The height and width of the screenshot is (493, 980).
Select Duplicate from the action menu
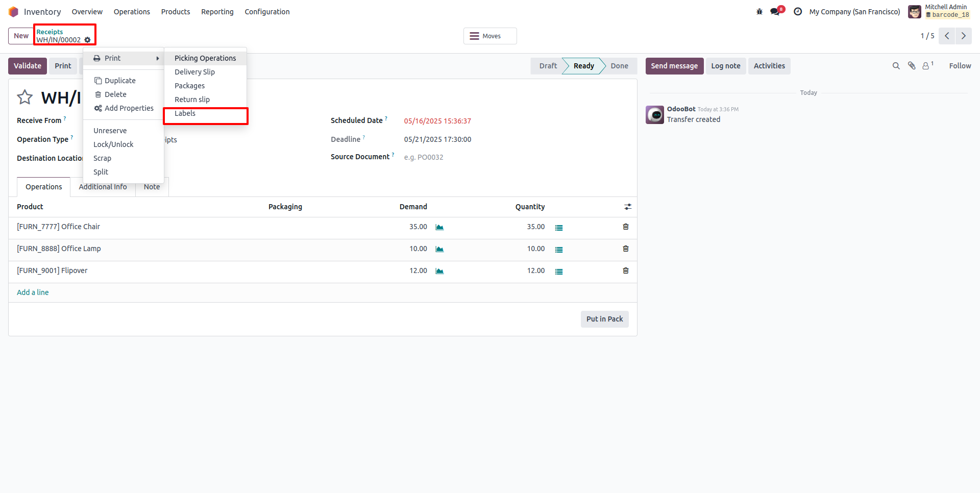(124, 81)
